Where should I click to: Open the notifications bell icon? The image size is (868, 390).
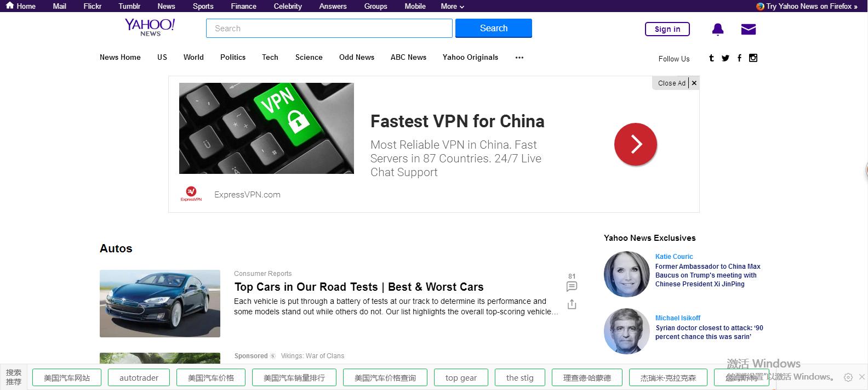coord(718,29)
